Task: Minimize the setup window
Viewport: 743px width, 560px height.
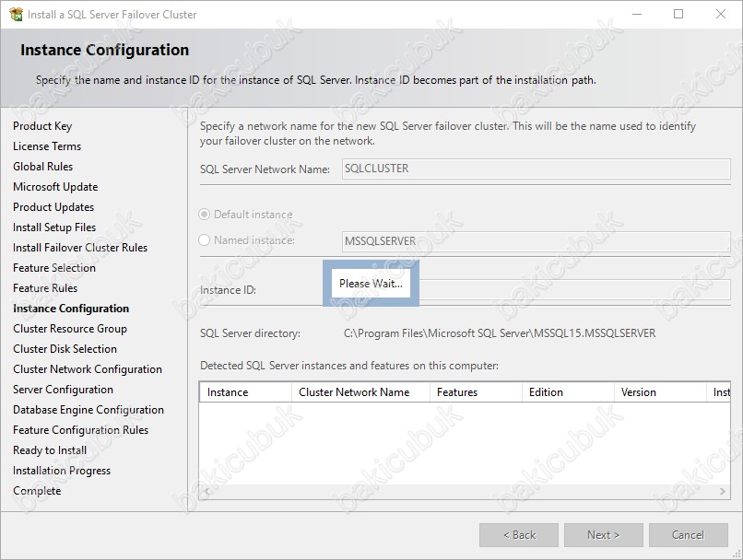Action: (637, 14)
